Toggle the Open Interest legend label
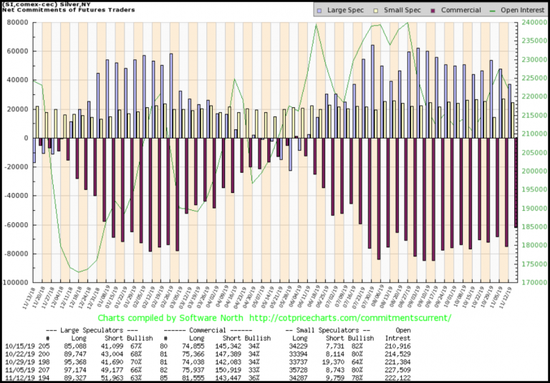This screenshot has width=550, height=383. [x=522, y=10]
